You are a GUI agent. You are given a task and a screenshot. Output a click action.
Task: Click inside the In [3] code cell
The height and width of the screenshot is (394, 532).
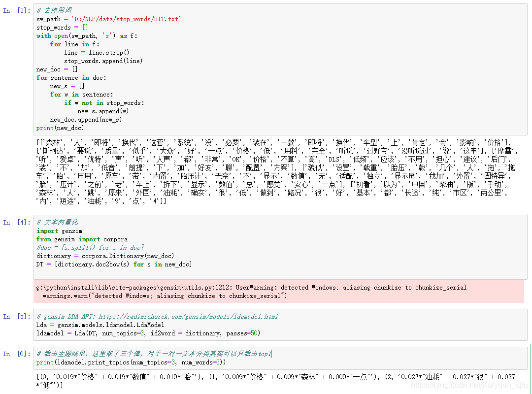[x=280, y=69]
